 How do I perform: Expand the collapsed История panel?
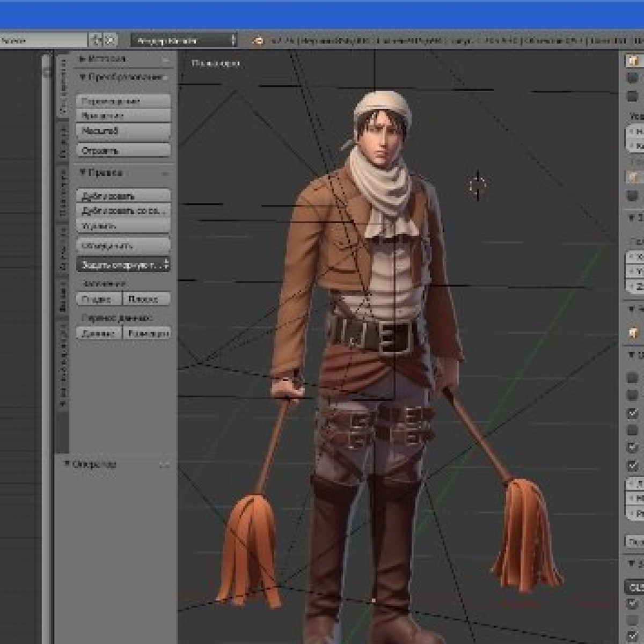pos(83,58)
